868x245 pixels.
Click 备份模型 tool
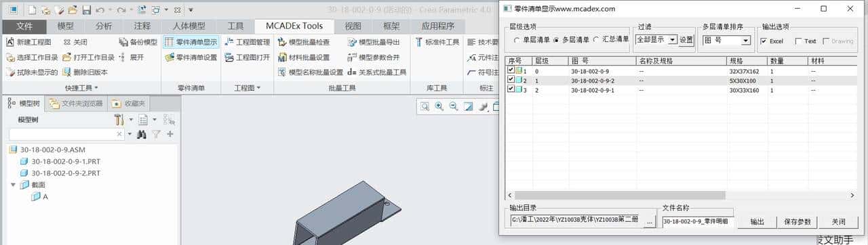click(x=138, y=42)
